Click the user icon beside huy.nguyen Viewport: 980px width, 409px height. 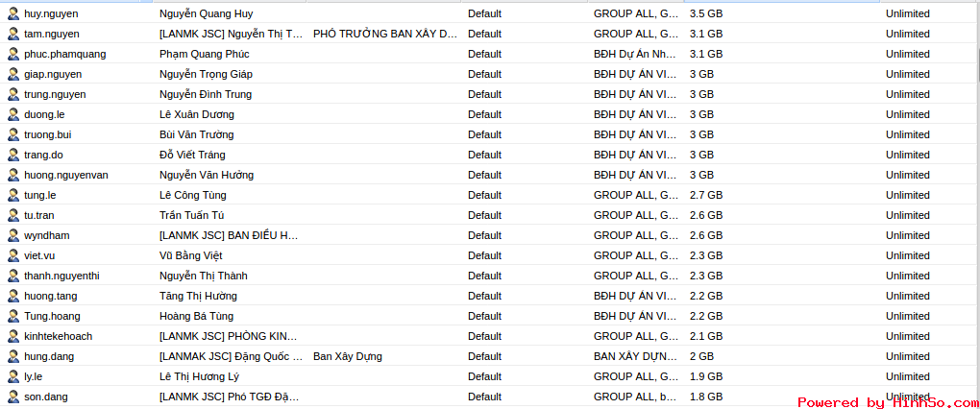tap(13, 13)
